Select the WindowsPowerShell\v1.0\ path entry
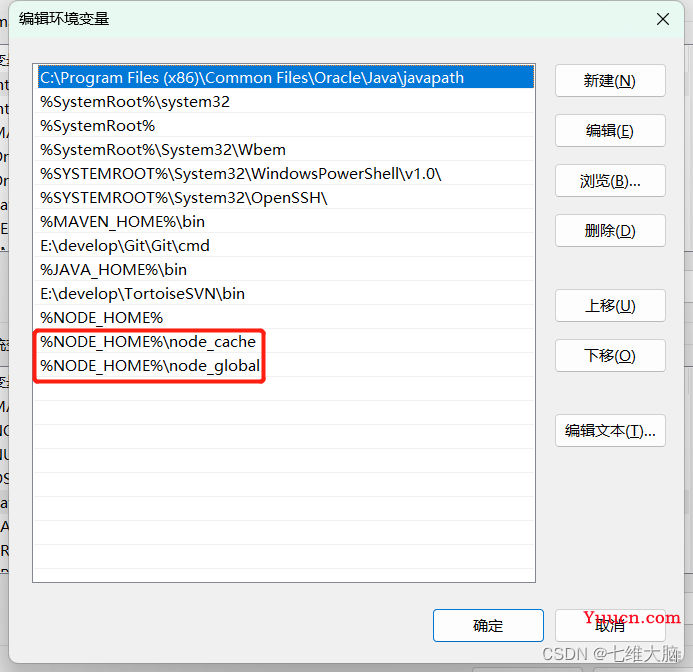The image size is (693, 672). pyautogui.click(x=284, y=173)
